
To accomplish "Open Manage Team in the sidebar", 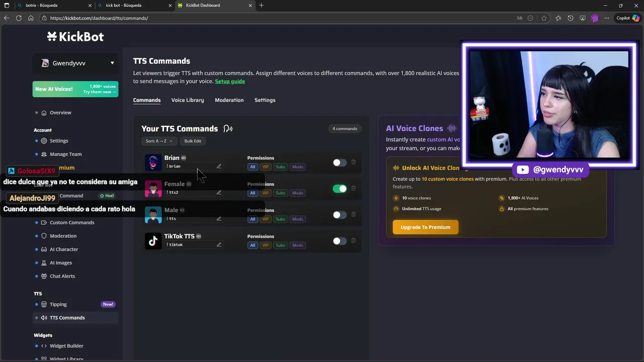I will coord(65,154).
